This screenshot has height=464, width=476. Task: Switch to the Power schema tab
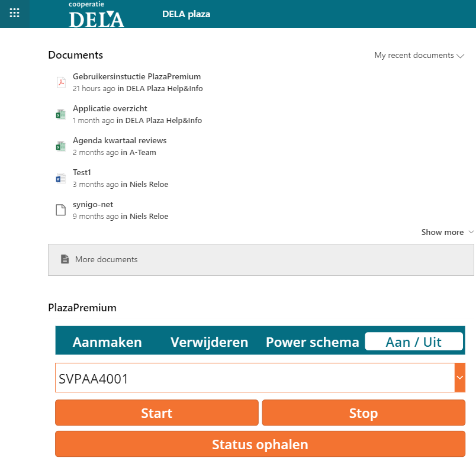tap(313, 342)
